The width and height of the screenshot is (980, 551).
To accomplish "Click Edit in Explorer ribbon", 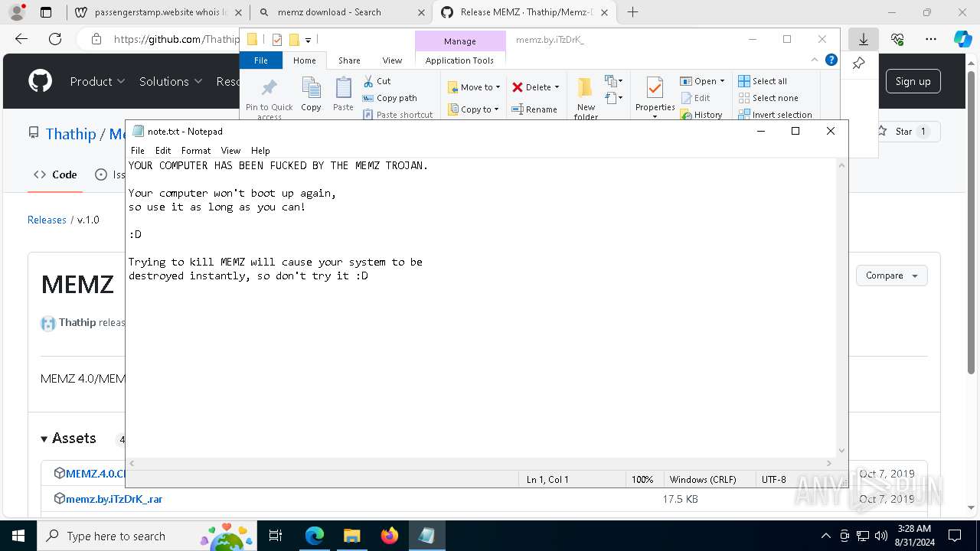I will (694, 98).
